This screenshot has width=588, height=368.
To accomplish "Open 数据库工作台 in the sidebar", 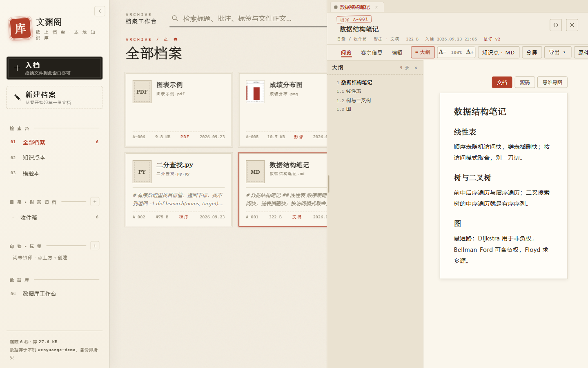I will pyautogui.click(x=55, y=294).
